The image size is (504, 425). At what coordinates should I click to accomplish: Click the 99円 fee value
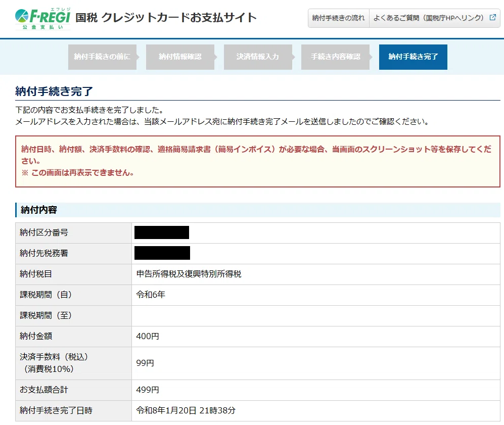tap(145, 363)
